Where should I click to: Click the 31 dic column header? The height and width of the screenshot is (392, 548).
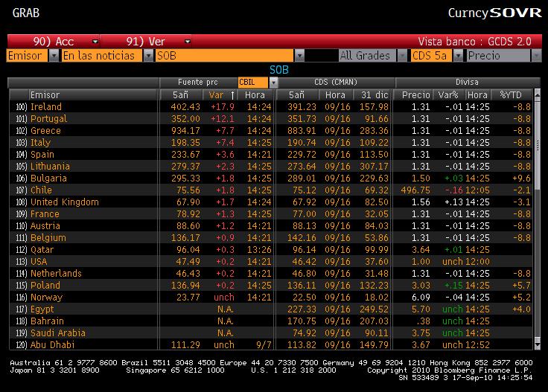coord(373,95)
